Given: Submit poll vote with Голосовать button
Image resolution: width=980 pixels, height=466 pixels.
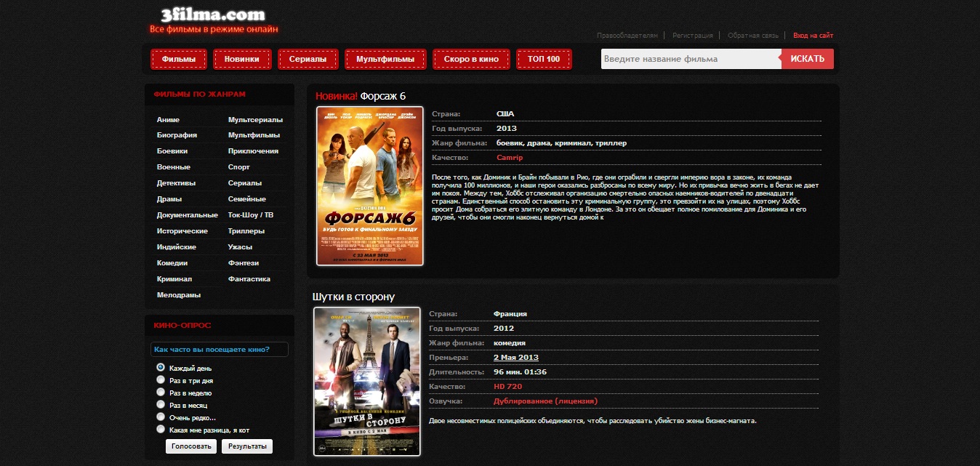Looking at the screenshot, I should click(x=191, y=446).
